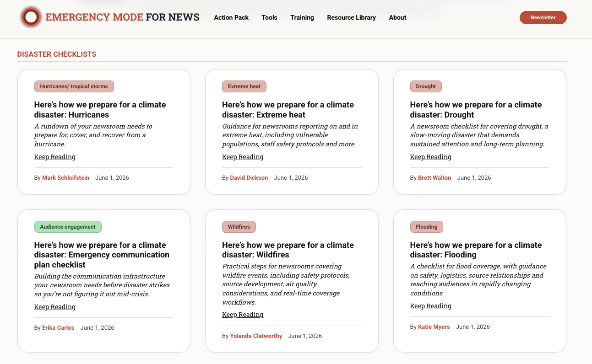Open the Tools menu item
Screen dimensions: 592x364
click(269, 17)
